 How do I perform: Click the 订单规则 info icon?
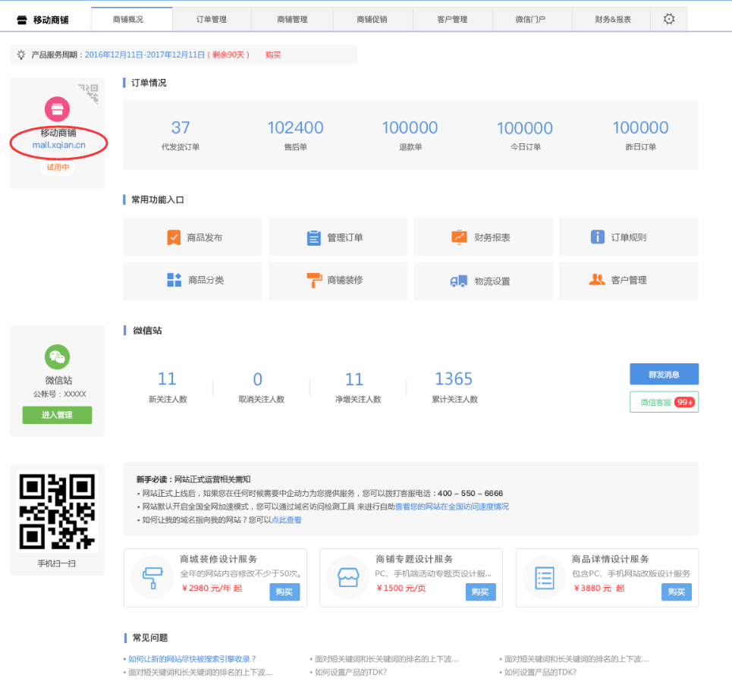[x=598, y=237]
